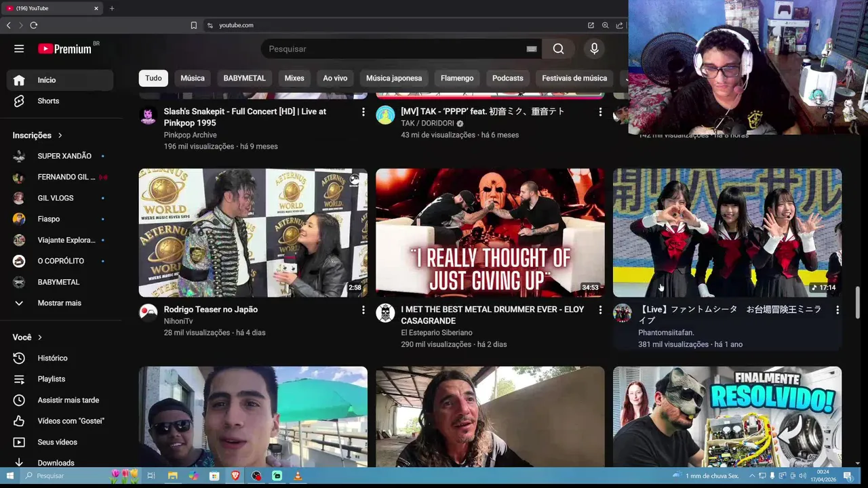
Task: Start voice search with microphone icon
Action: pyautogui.click(x=594, y=49)
